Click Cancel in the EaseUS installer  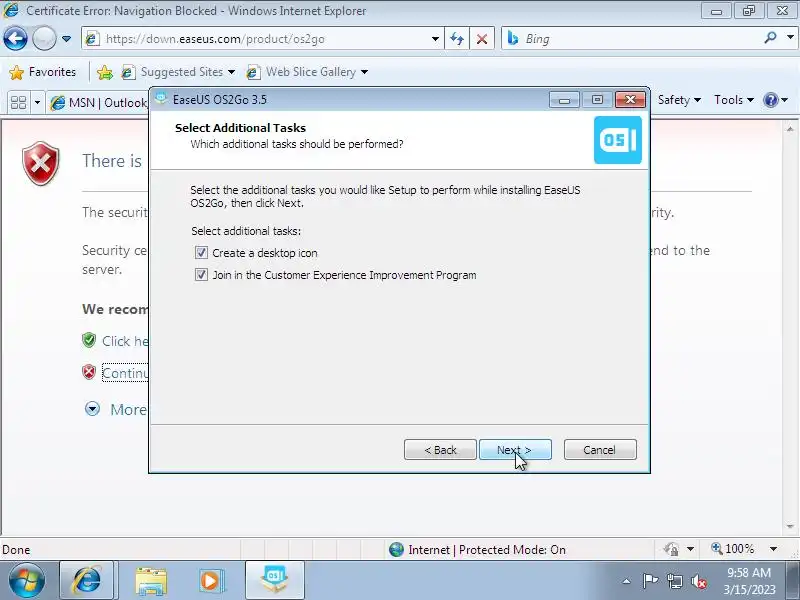coord(600,449)
